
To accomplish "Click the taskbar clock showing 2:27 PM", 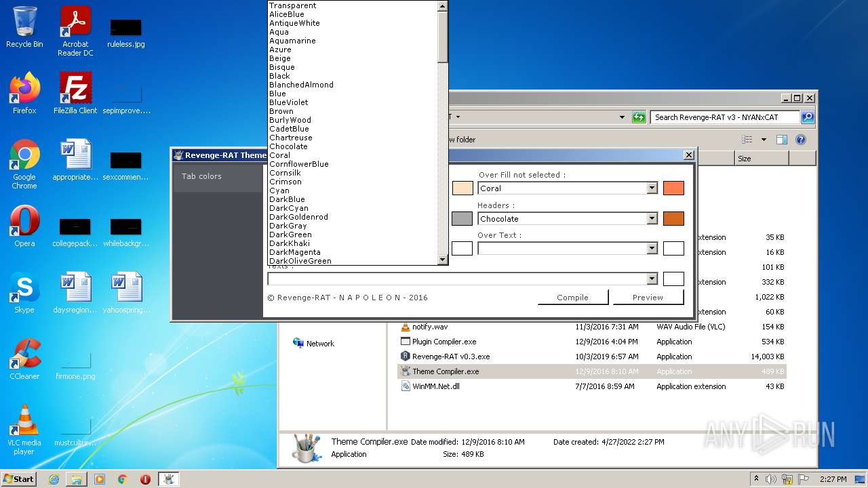I will pyautogui.click(x=833, y=479).
